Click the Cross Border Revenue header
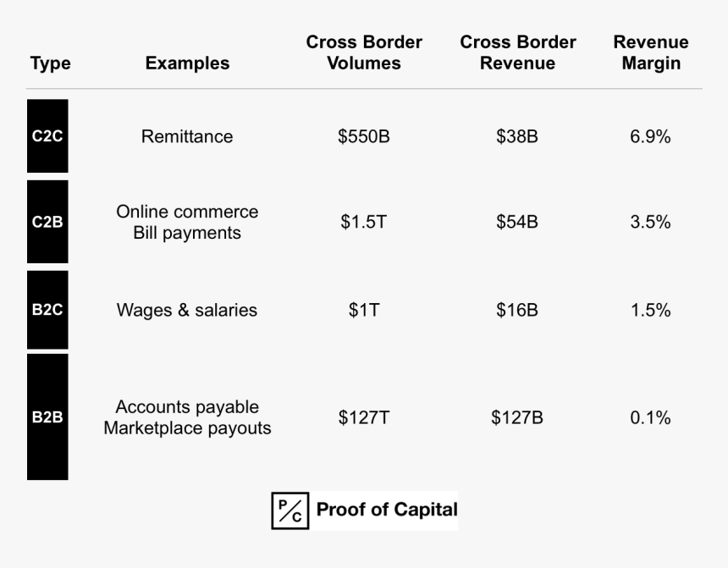Image resolution: width=728 pixels, height=568 pixels. pyautogui.click(x=518, y=52)
